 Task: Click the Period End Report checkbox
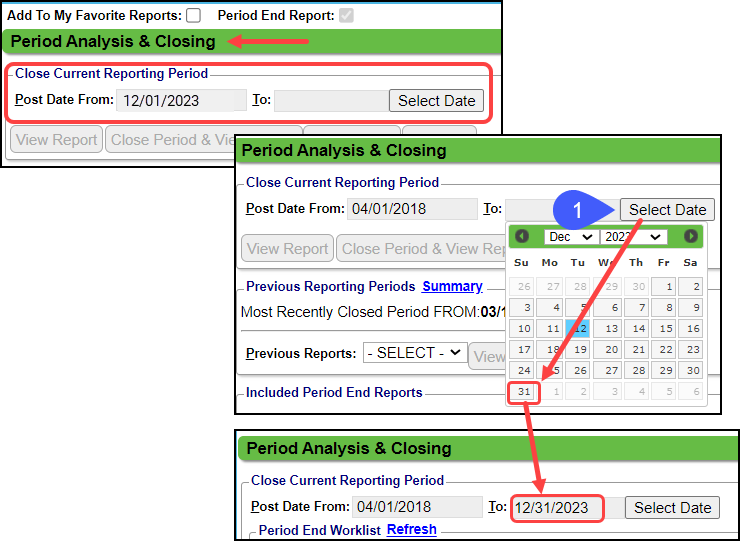(346, 15)
